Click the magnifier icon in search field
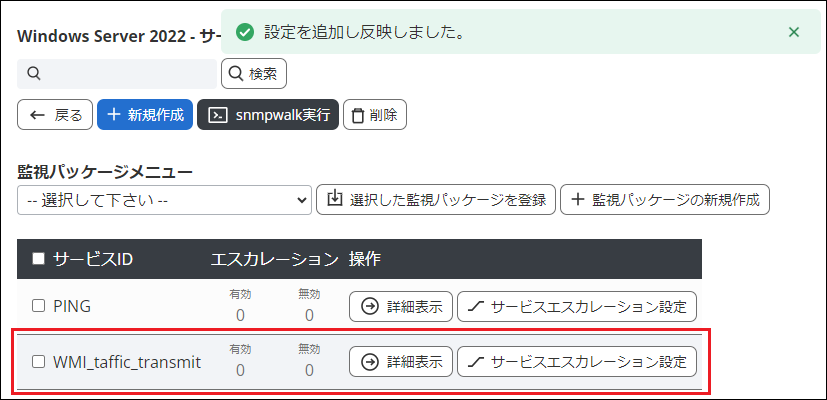Screen dimensions: 827x400 [x=33, y=73]
